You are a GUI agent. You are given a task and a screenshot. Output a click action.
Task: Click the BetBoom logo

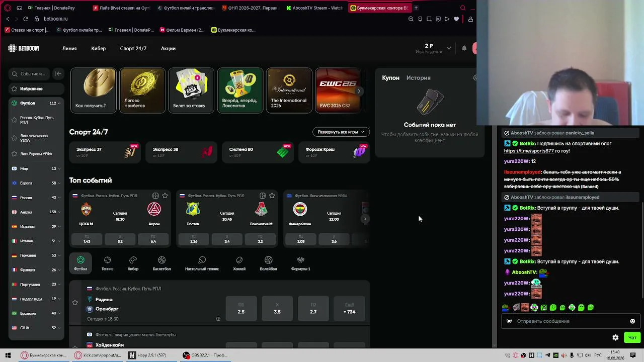24,48
